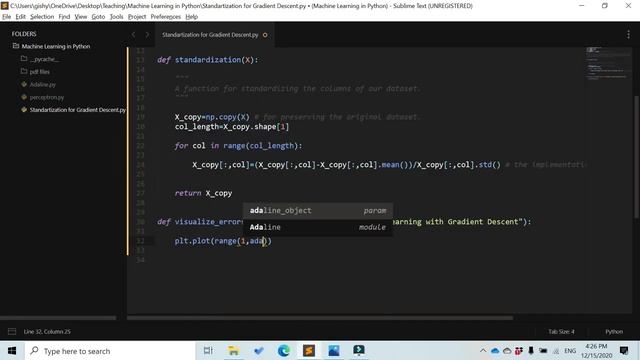The image size is (640, 360).
Task: Open File Explorer from the taskbar
Action: 233,351
